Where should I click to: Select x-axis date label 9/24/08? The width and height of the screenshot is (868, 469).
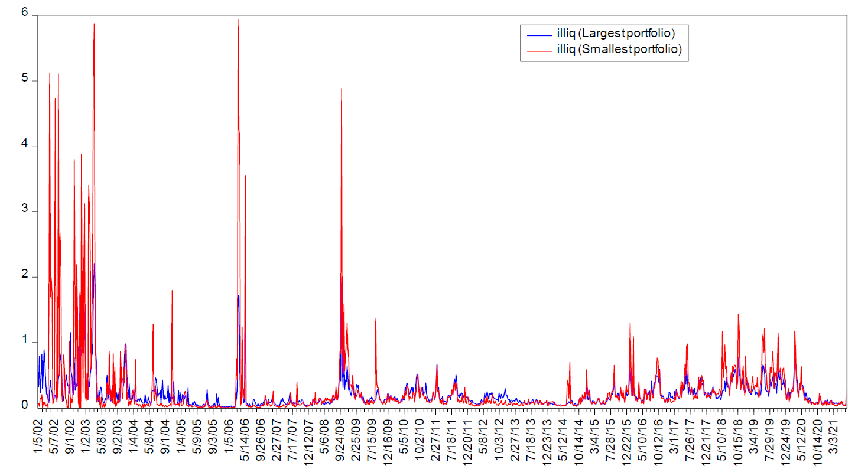[x=340, y=438]
